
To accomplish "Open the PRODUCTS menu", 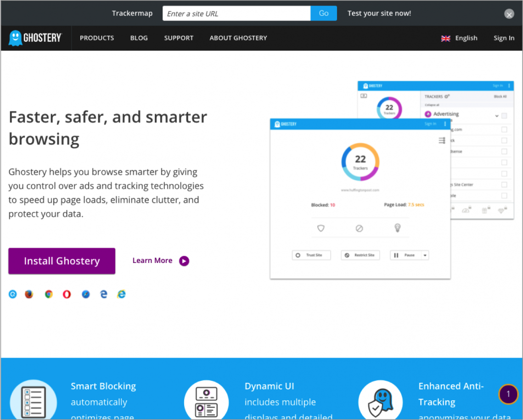I will (97, 38).
